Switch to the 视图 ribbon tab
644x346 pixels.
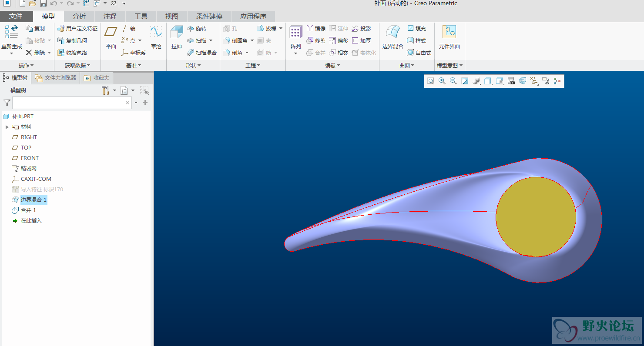[172, 17]
